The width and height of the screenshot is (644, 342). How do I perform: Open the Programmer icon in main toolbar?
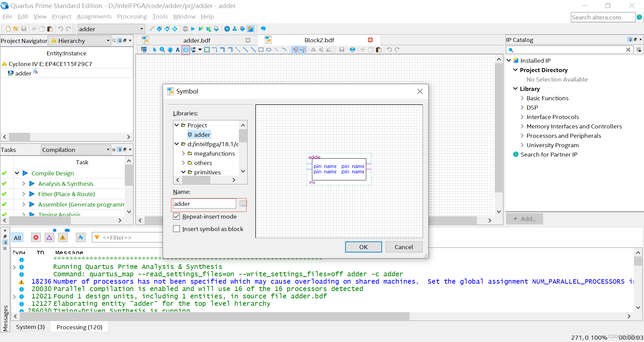242,29
